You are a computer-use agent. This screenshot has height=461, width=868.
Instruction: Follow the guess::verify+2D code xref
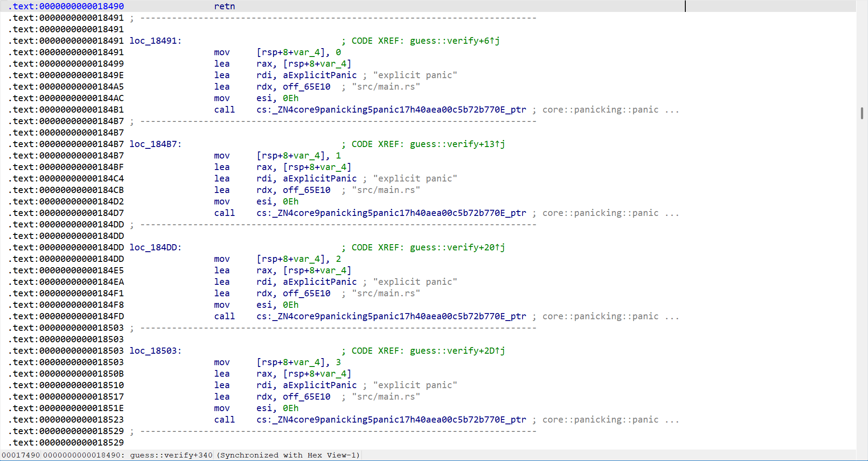point(457,351)
